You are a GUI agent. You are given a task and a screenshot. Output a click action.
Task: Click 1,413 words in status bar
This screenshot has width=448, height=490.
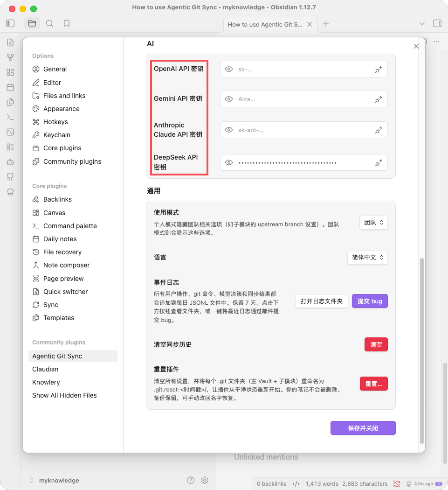(322, 484)
